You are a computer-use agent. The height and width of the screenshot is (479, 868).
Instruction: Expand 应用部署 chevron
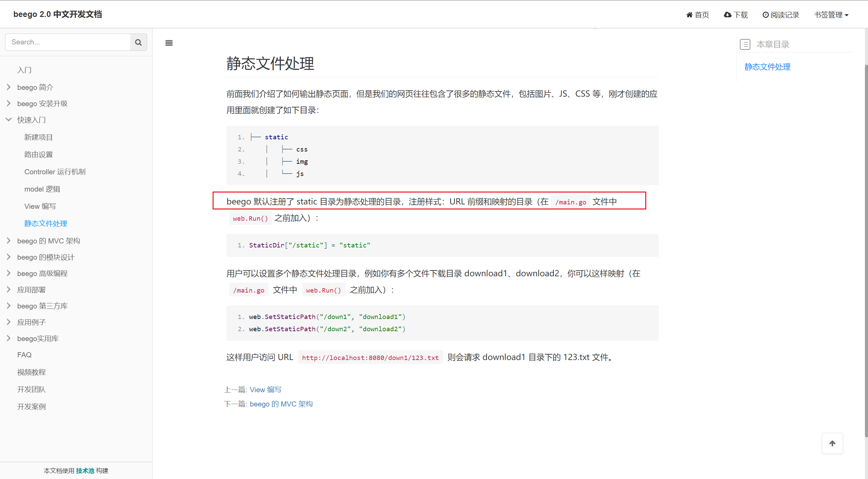(x=9, y=290)
